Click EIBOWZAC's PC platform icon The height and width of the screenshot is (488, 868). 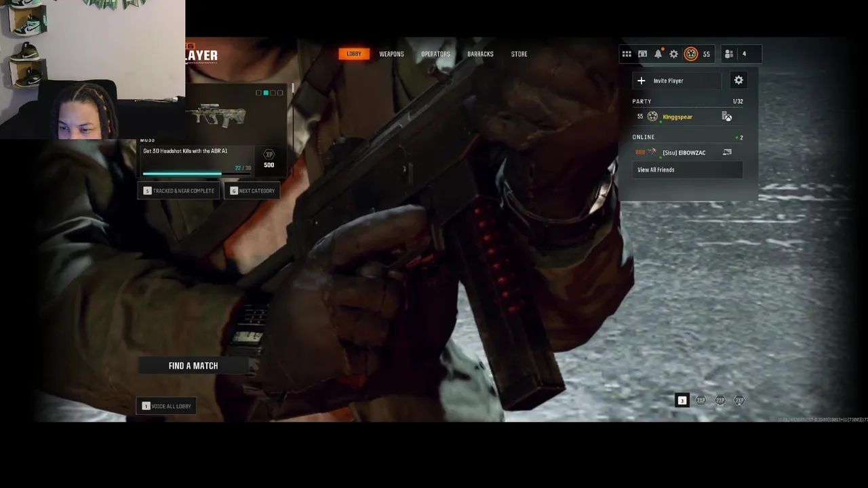(x=727, y=152)
